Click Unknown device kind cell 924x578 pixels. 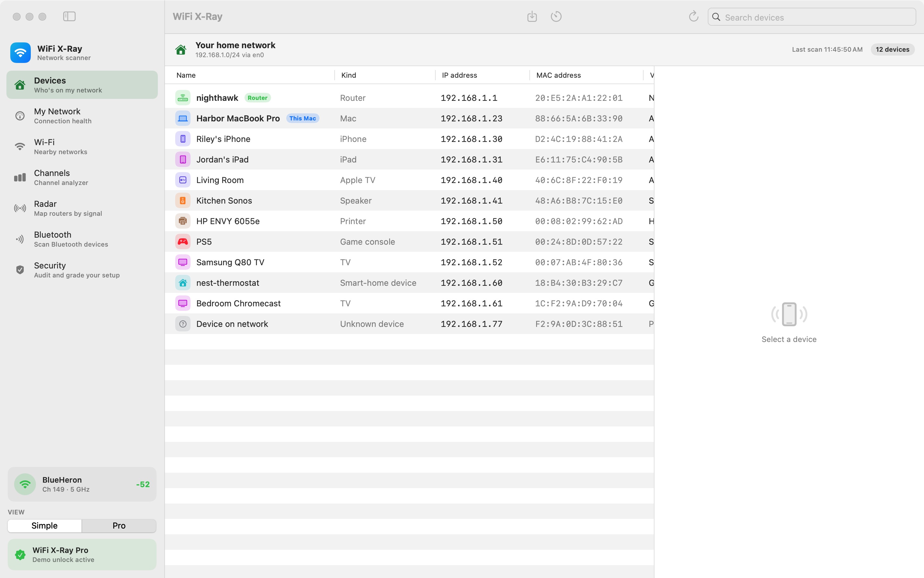(x=372, y=324)
